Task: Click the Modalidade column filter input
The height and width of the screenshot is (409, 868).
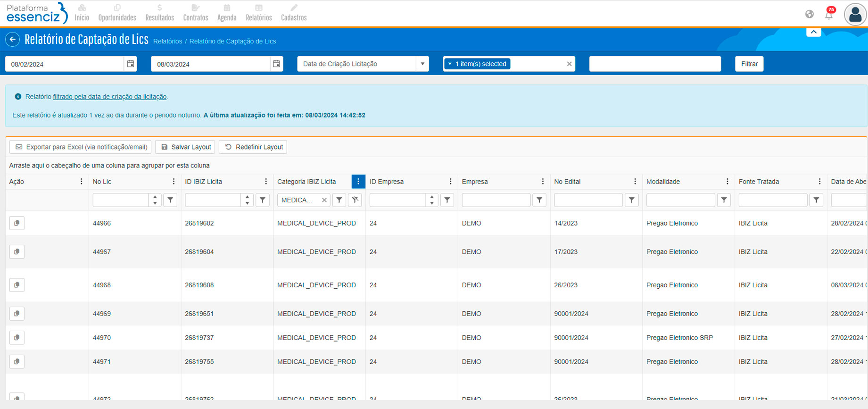Action: tap(681, 200)
